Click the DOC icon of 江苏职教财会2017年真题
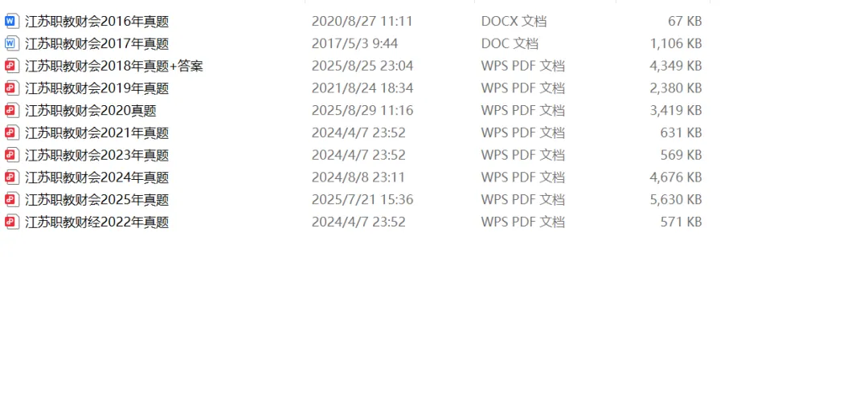Viewport: 868px width, 416px height. [x=11, y=43]
